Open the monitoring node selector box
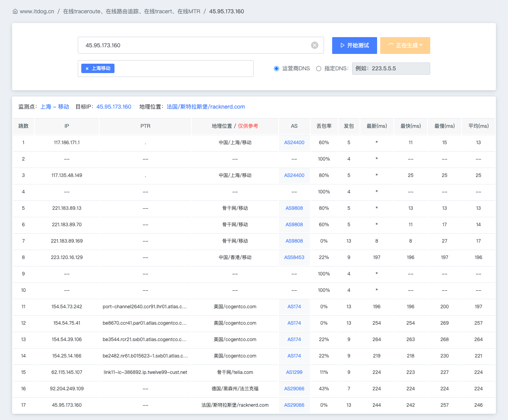 click(166, 68)
